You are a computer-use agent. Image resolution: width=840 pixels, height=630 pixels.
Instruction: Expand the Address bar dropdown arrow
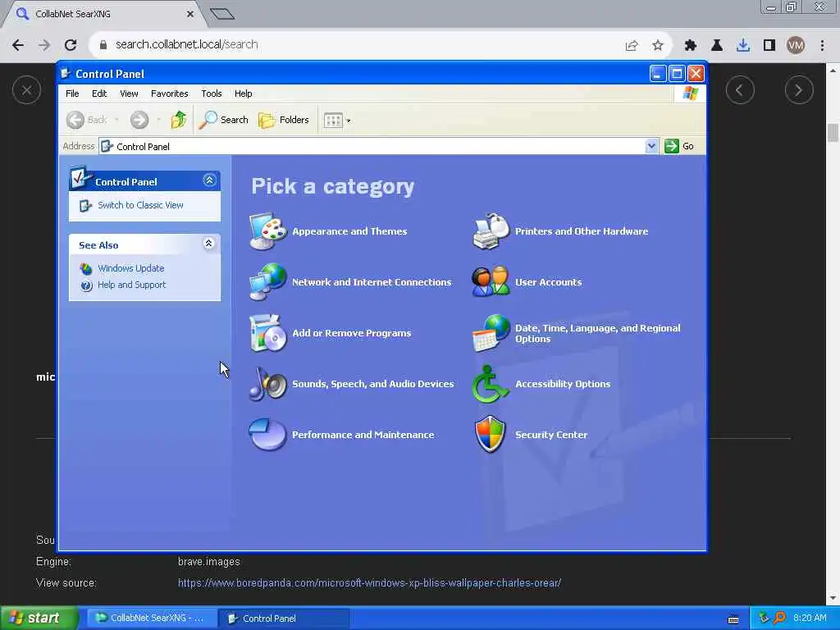(x=651, y=146)
